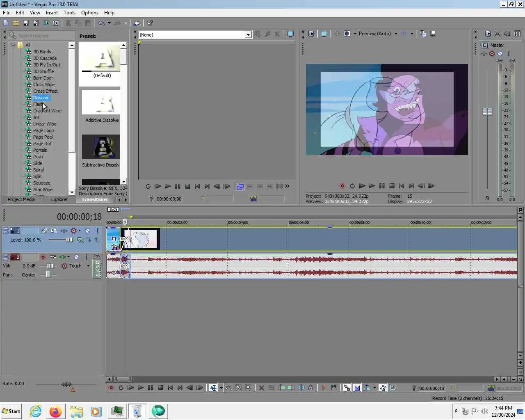Screen dimensions: 525x420
Task: Open project Properties from the main toolbar
Action: (x=55, y=23)
